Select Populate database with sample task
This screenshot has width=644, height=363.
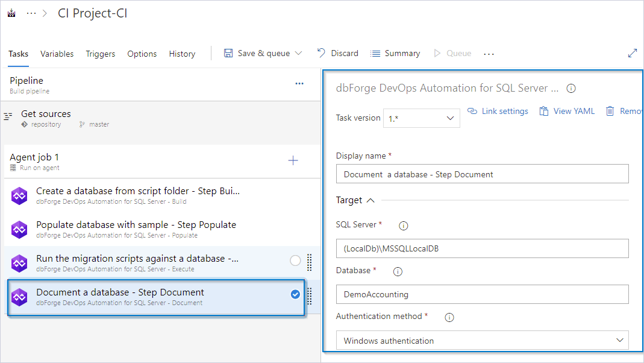point(162,229)
